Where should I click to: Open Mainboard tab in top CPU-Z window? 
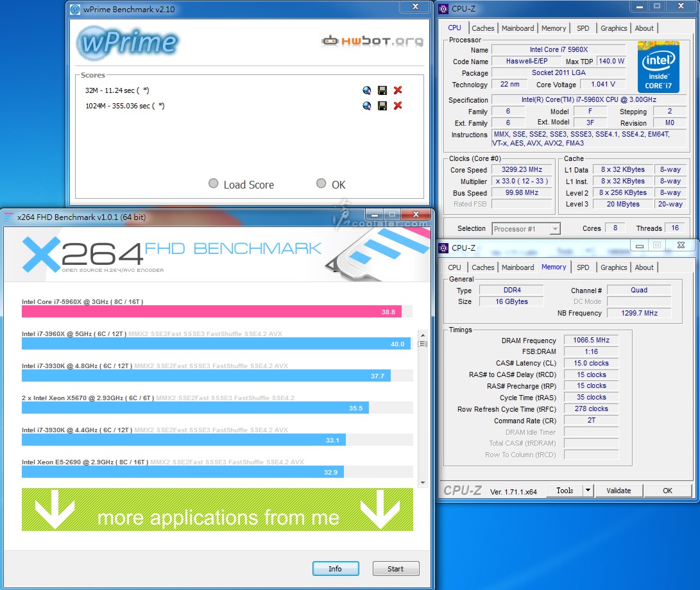click(518, 28)
